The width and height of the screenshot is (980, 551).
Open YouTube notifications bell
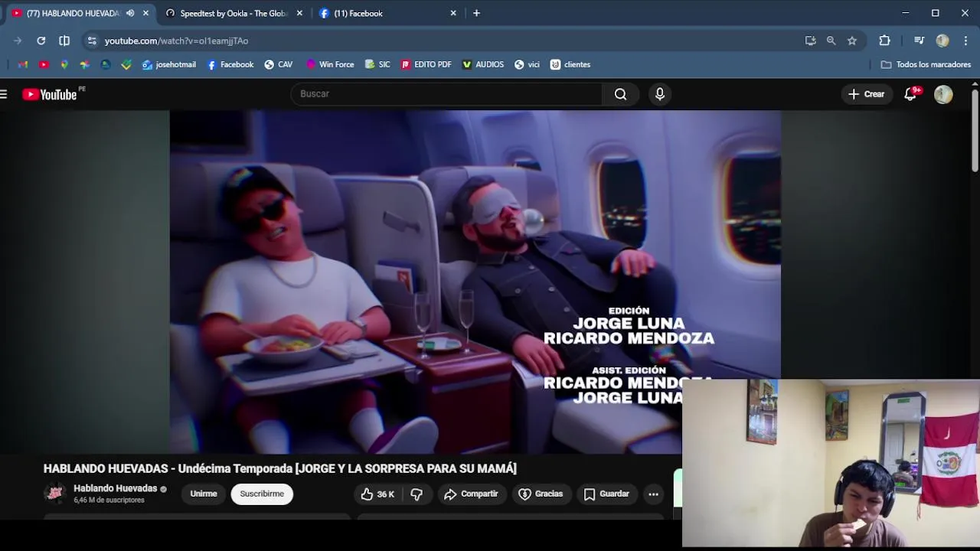tap(911, 94)
